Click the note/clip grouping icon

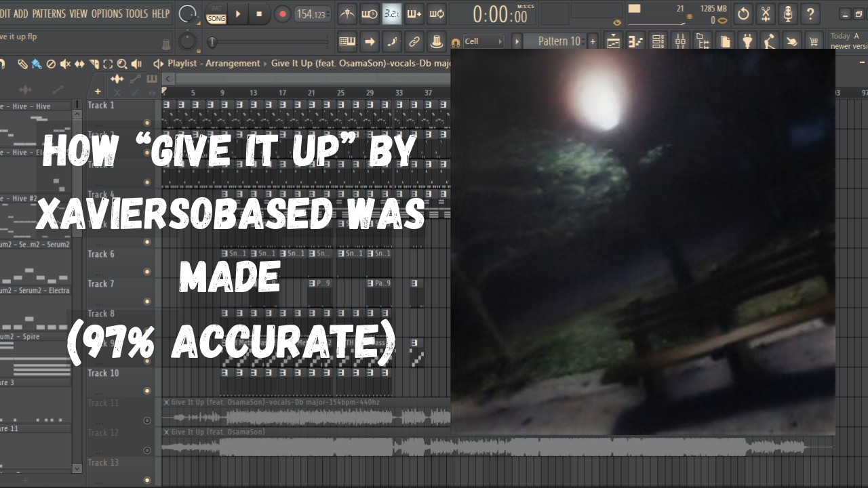pyautogui.click(x=437, y=41)
